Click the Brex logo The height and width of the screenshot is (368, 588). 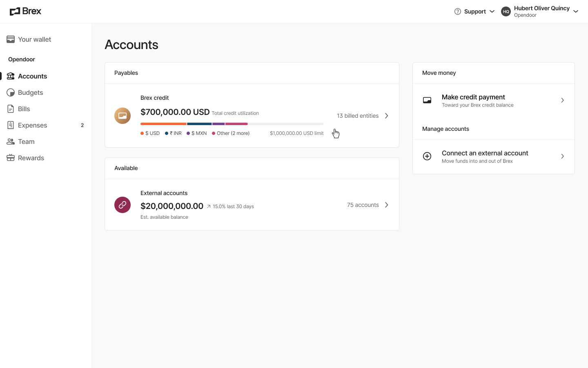click(25, 11)
